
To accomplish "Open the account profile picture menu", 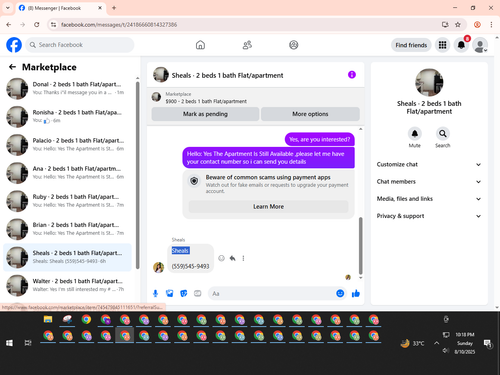I will coord(480,45).
